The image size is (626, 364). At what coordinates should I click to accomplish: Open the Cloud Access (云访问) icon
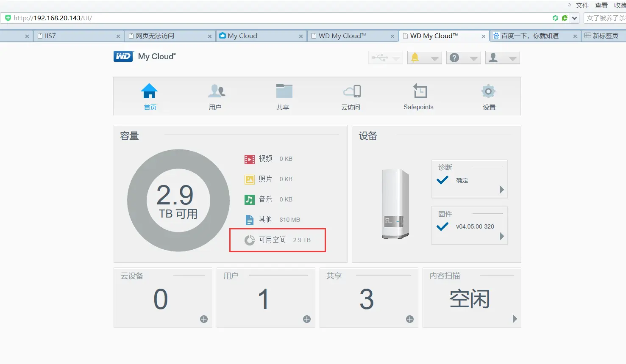[352, 91]
